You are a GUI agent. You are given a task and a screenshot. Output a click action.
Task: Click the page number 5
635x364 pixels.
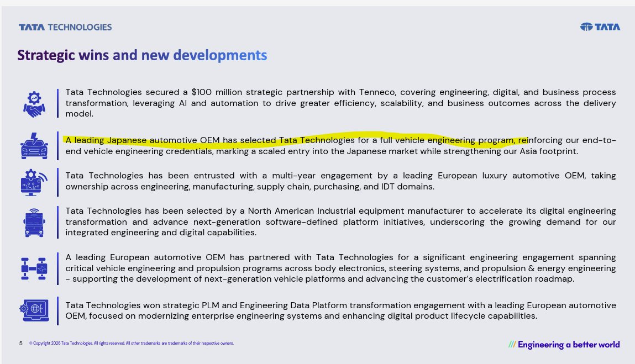20,344
